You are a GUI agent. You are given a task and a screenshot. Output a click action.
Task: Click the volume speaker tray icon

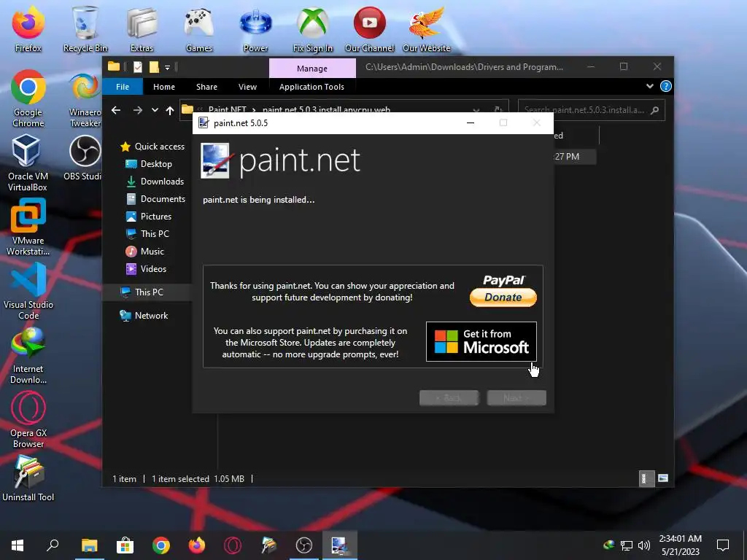click(643, 545)
